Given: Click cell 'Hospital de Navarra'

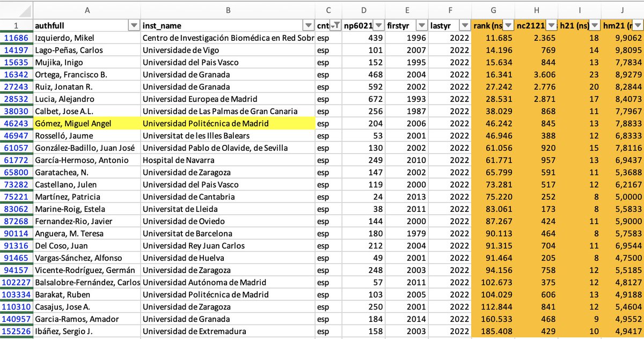Looking at the screenshot, I should pyautogui.click(x=228, y=160).
